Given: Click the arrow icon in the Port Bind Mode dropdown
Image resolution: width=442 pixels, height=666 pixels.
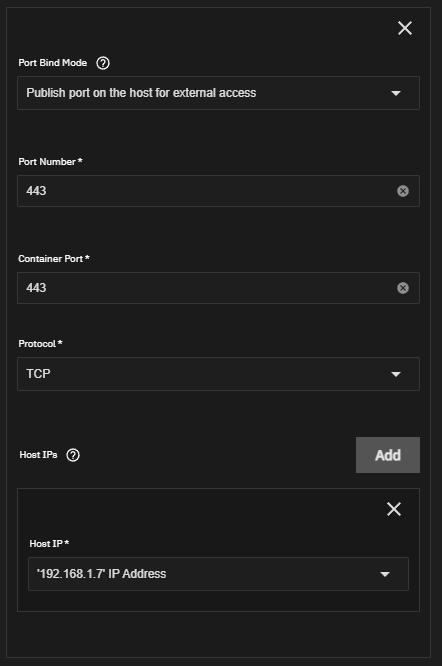Looking at the screenshot, I should click(x=396, y=93).
